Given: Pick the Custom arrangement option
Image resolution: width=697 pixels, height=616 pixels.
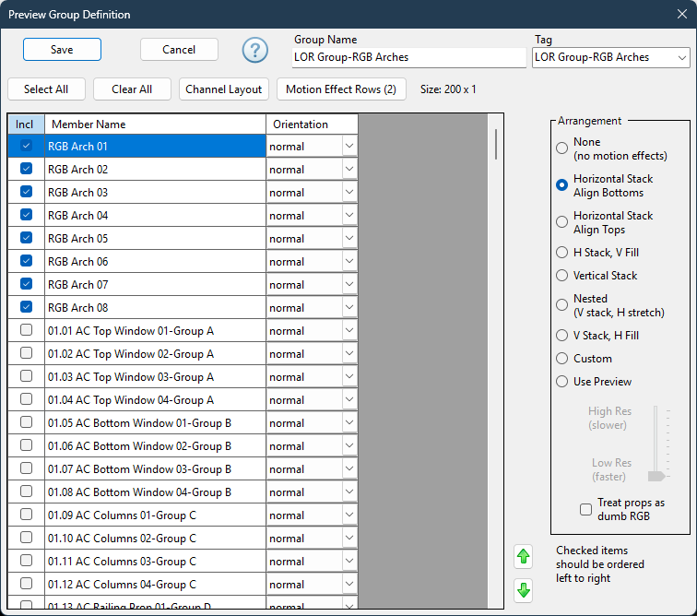Looking at the screenshot, I should click(x=561, y=359).
